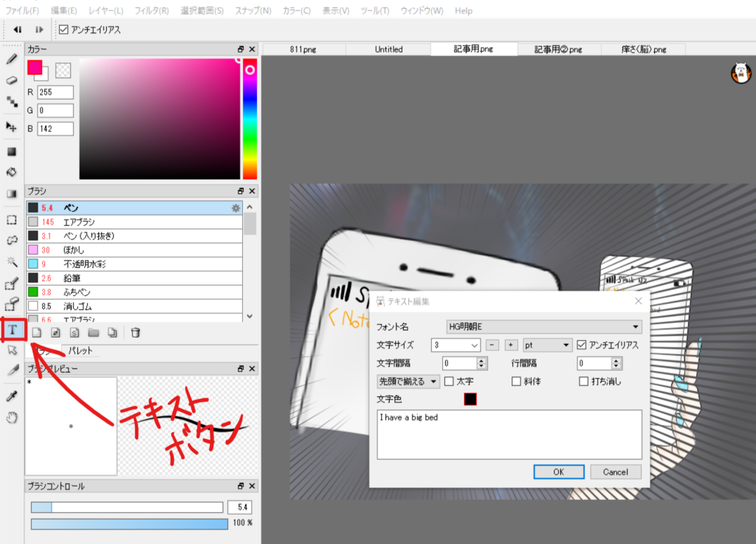The image size is (756, 544).
Task: Open the フィルタ(R) menu
Action: coord(151,11)
